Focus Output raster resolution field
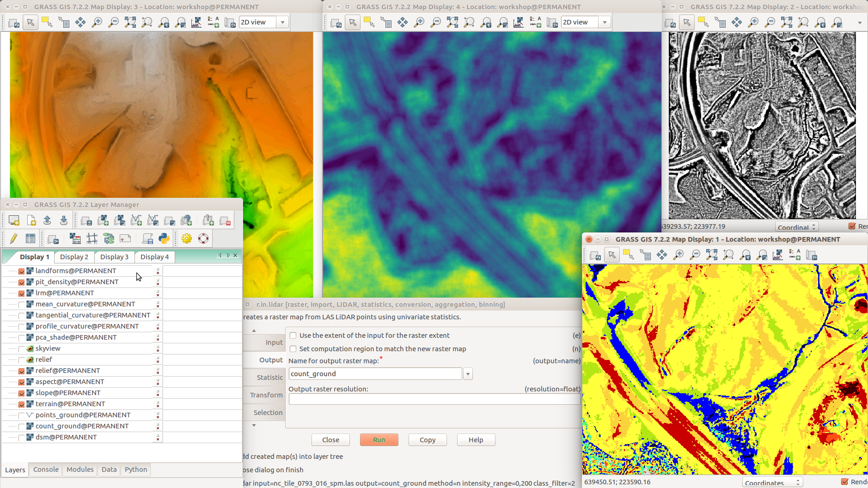Viewport: 868px width, 488px height. tap(434, 400)
